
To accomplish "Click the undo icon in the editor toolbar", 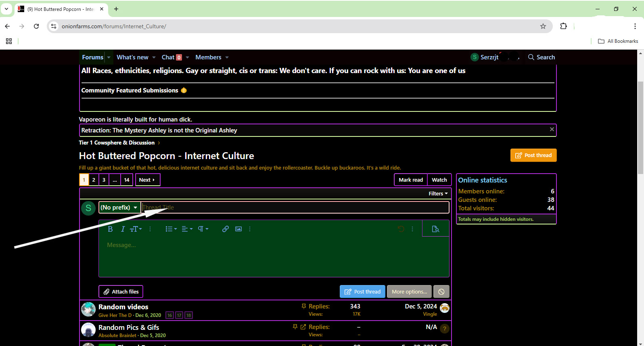I will 401,229.
